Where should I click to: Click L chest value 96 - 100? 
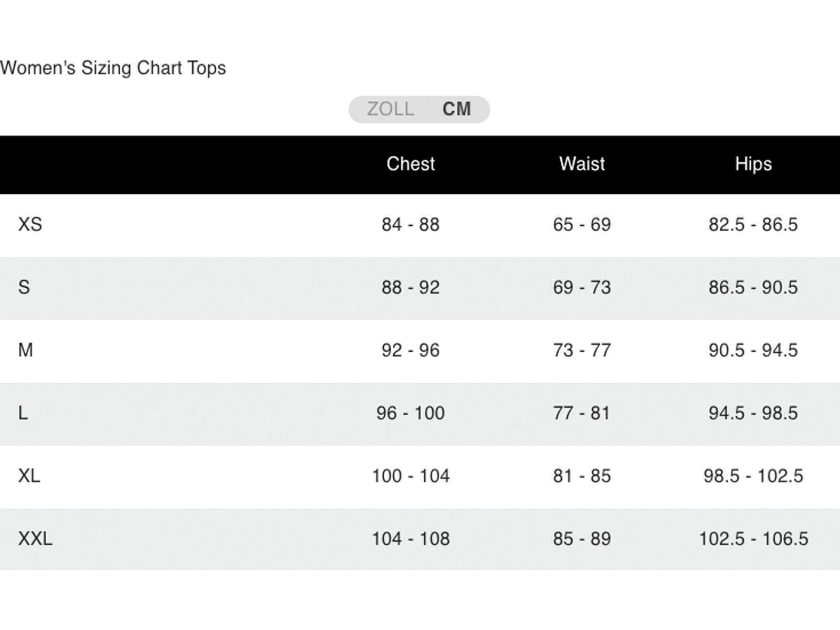pos(411,413)
